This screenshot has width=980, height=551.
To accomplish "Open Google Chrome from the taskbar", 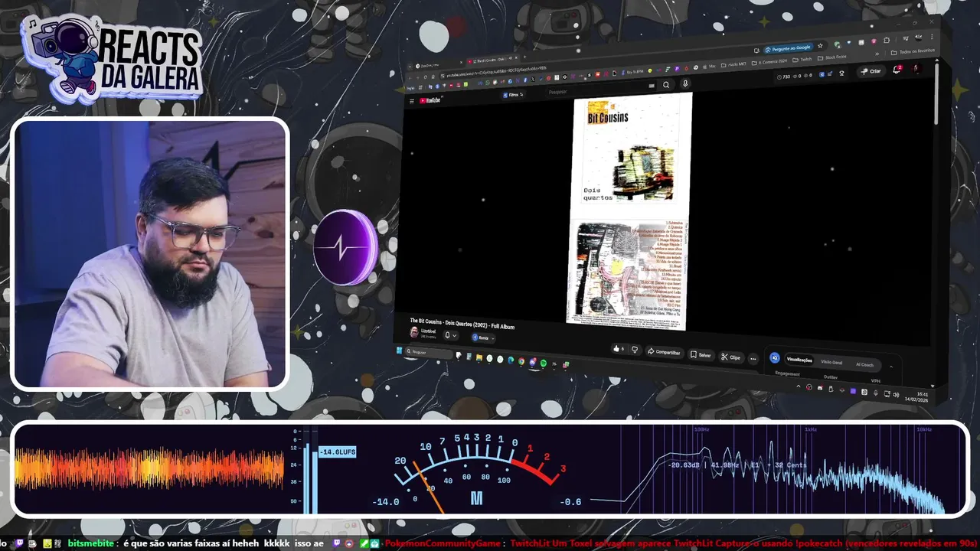I will pos(521,360).
